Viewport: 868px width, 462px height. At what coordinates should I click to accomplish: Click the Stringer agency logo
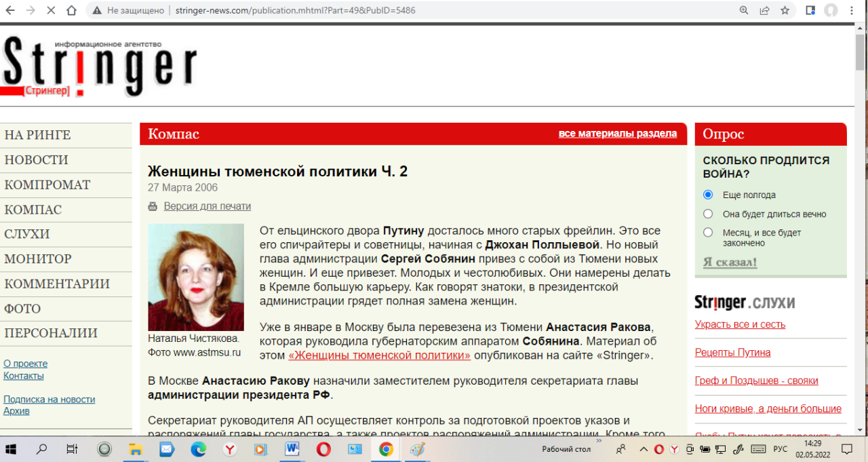[99, 65]
